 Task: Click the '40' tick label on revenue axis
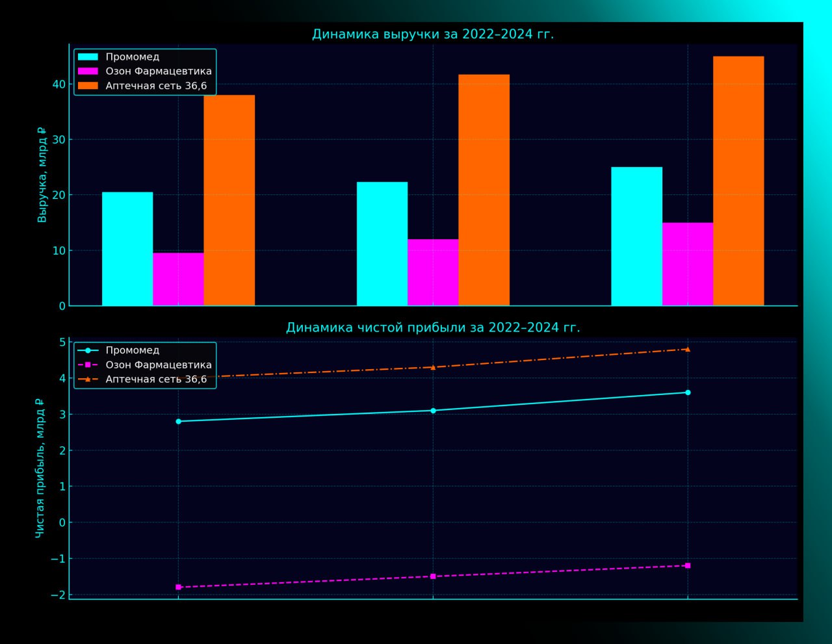59,84
